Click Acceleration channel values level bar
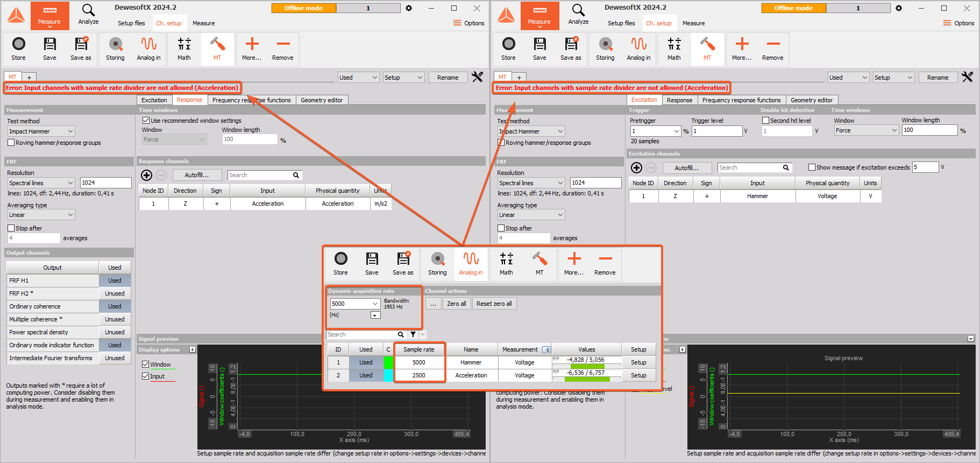Viewport: 980px width, 463px height. (587, 379)
